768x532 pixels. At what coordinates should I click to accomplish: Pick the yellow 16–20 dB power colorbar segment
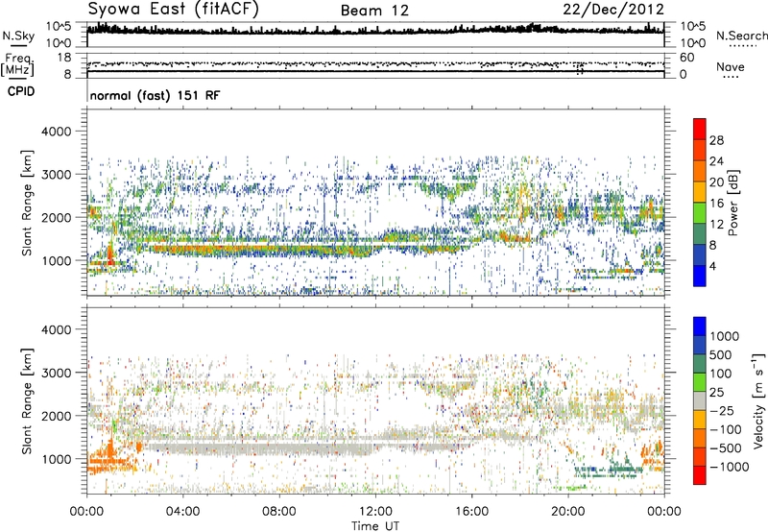coord(700,192)
